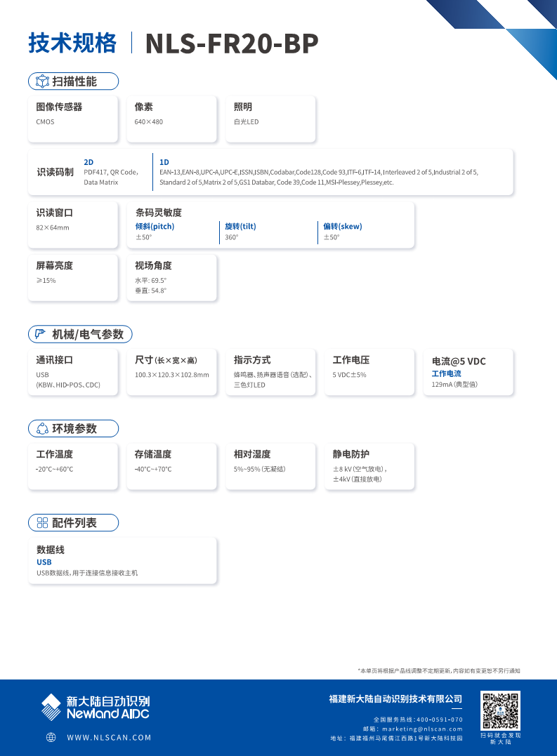Select the 技术规格 page title
Image resolution: width=557 pixels, height=756 pixels.
coord(72,43)
